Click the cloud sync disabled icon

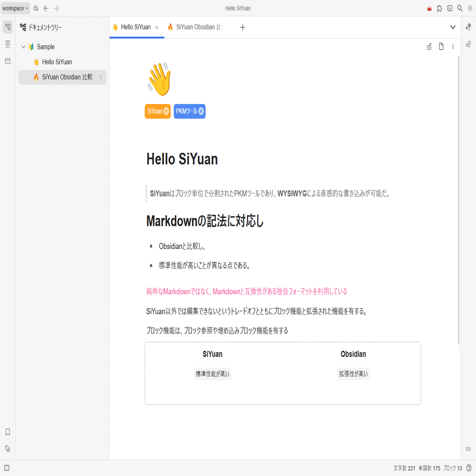coord(36,8)
